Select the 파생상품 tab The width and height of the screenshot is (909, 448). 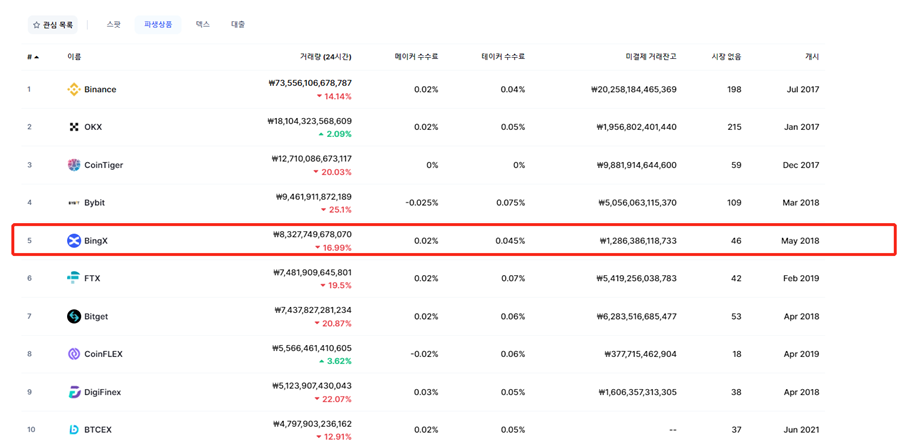tap(158, 25)
